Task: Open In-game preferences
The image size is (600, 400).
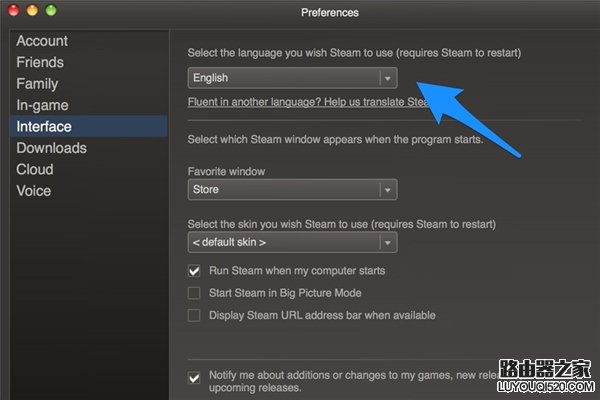Action: [42, 105]
